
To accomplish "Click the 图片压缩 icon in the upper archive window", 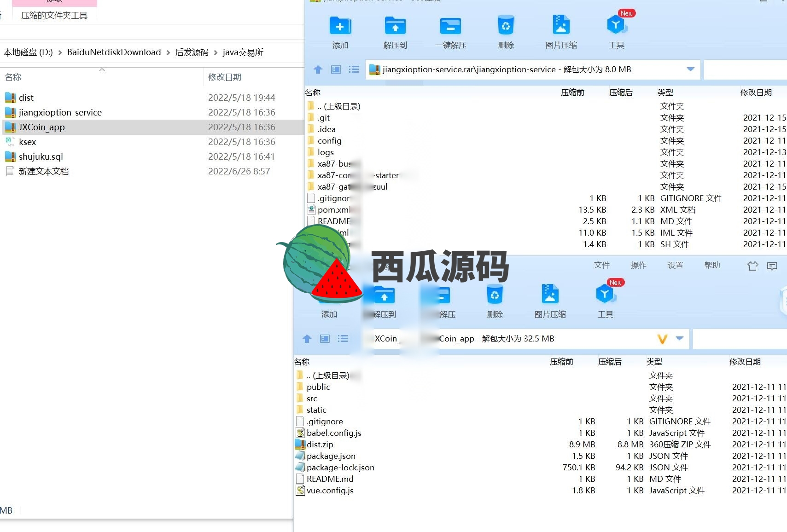I will tap(561, 25).
